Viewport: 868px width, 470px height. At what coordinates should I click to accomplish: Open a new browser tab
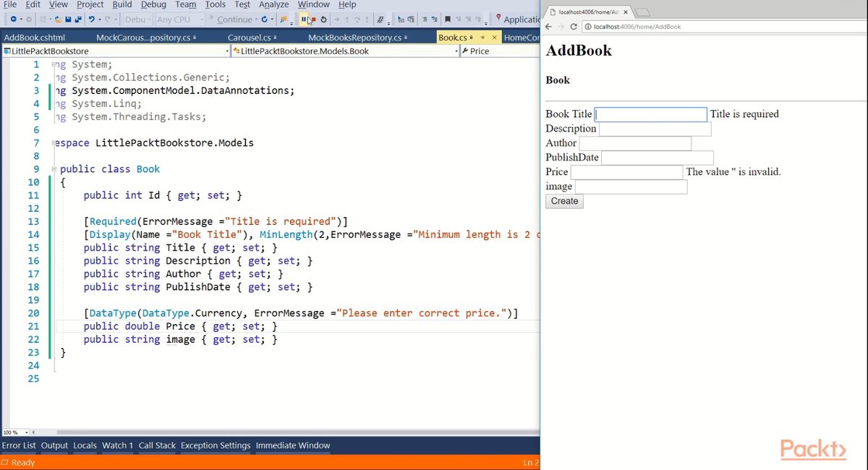(644, 12)
